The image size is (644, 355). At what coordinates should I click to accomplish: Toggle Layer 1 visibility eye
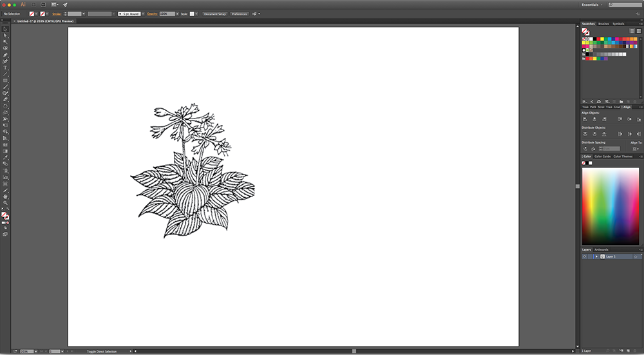pyautogui.click(x=585, y=256)
